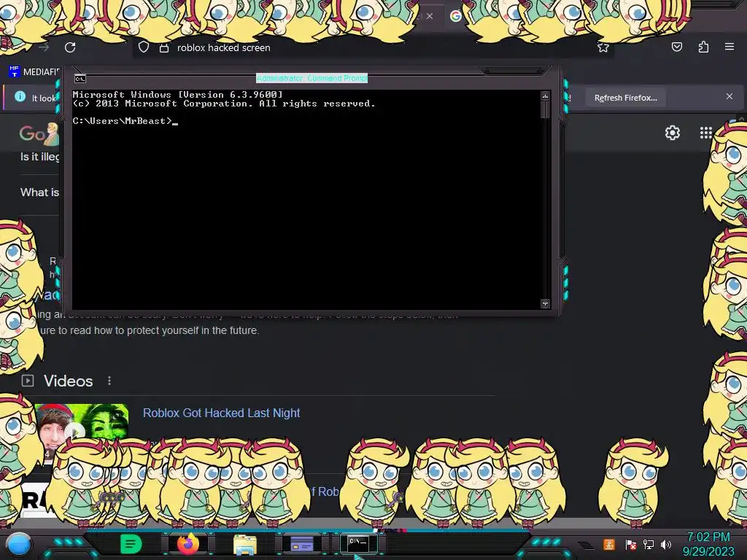
Task: Click the forward navigation arrow
Action: (x=44, y=47)
